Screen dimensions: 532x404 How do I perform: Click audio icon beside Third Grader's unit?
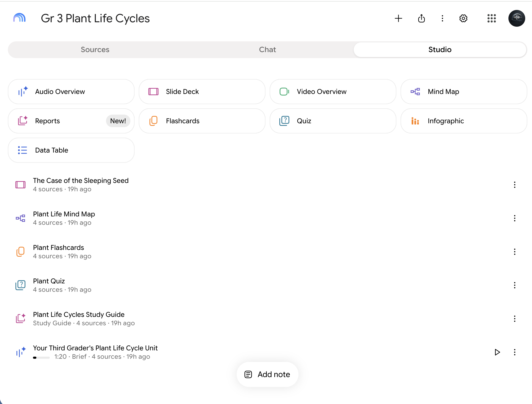click(21, 352)
